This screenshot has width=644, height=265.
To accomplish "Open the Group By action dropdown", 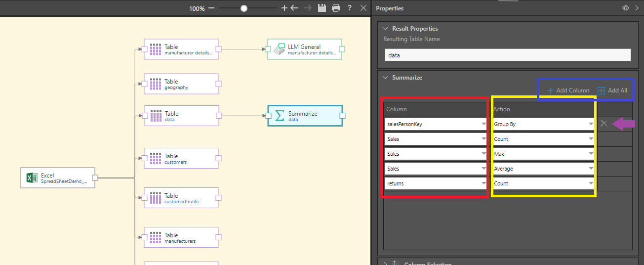I will (543, 124).
